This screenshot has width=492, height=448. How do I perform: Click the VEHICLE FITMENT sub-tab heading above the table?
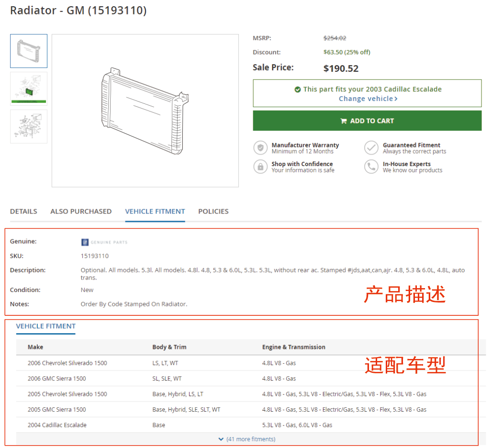pos(46,326)
